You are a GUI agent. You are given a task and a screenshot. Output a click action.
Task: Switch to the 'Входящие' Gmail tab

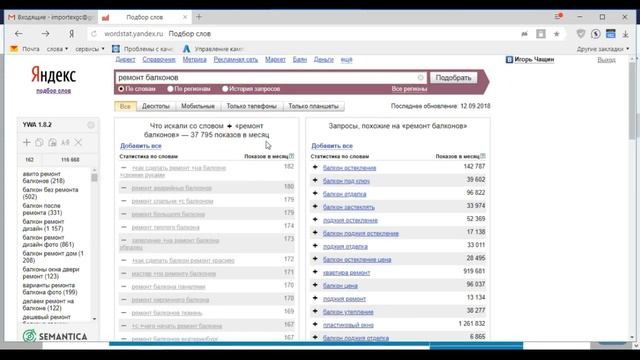[x=52, y=17]
